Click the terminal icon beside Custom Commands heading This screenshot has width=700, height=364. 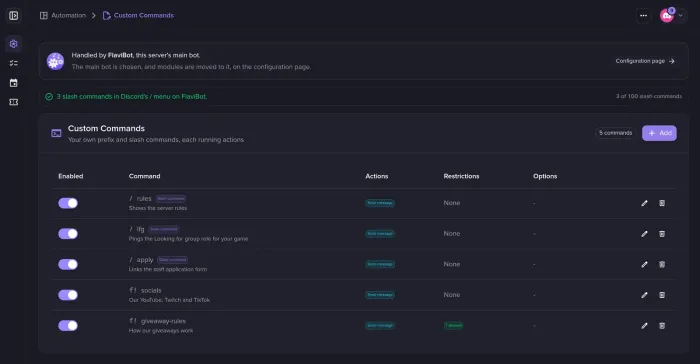(56, 133)
